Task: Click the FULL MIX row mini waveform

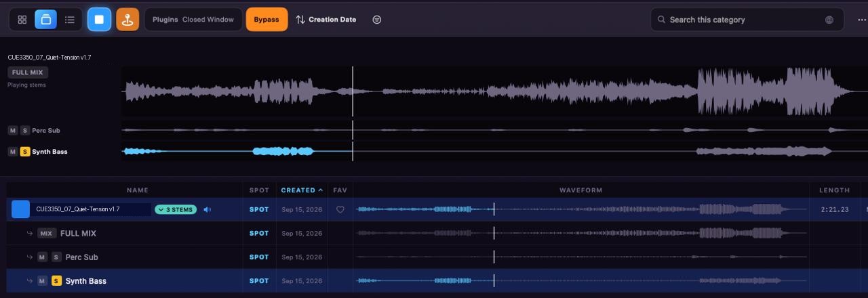Action: pyautogui.click(x=582, y=233)
